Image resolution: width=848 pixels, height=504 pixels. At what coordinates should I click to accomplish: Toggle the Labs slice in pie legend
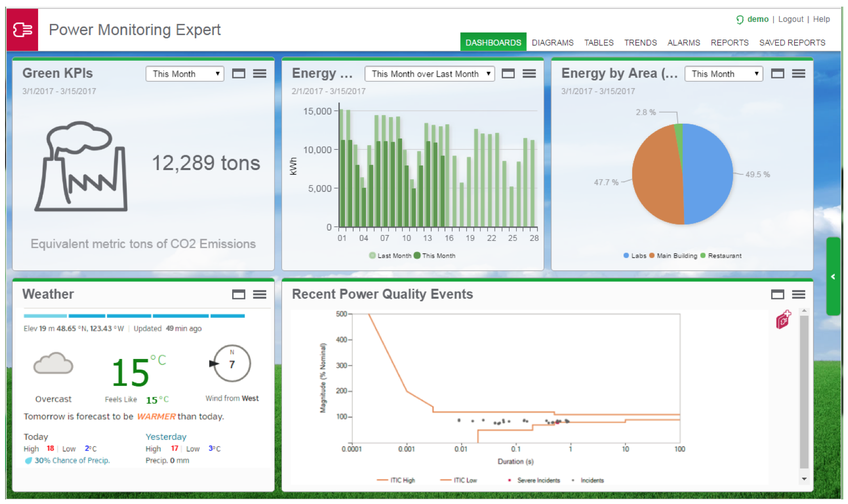coord(635,256)
